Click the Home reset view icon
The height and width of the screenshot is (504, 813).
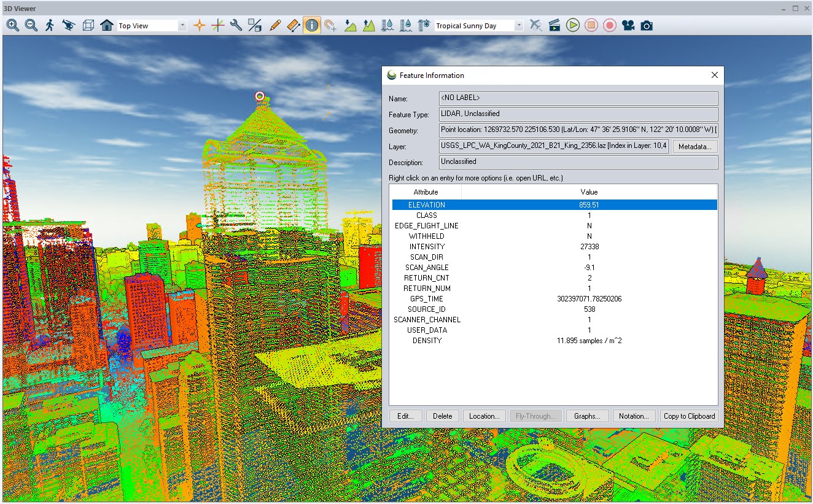click(x=107, y=25)
